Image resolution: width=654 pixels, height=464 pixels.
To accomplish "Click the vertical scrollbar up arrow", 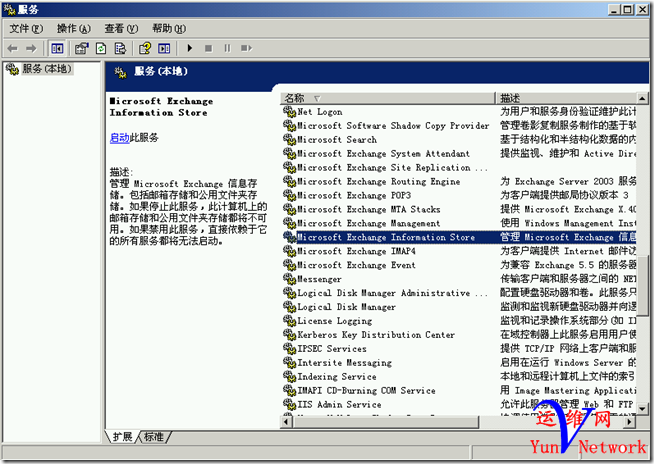I will 642,99.
